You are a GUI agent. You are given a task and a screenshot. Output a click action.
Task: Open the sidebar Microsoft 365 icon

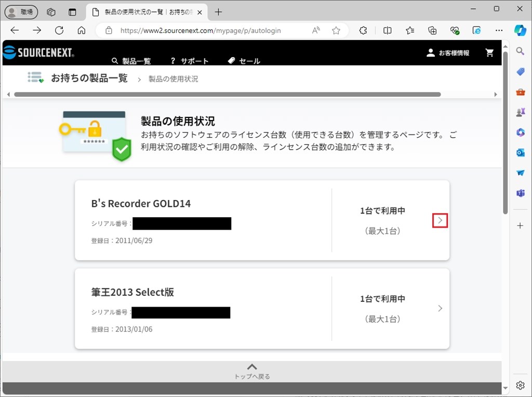tap(520, 133)
